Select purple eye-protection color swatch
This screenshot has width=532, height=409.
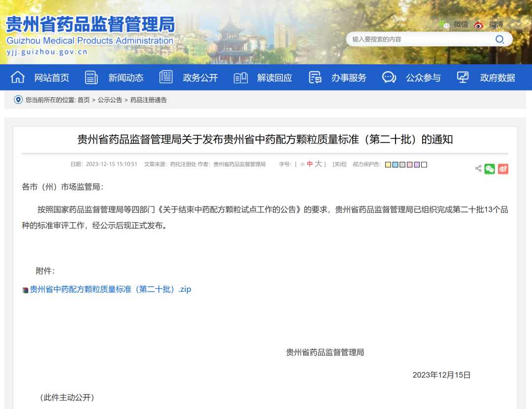417,165
